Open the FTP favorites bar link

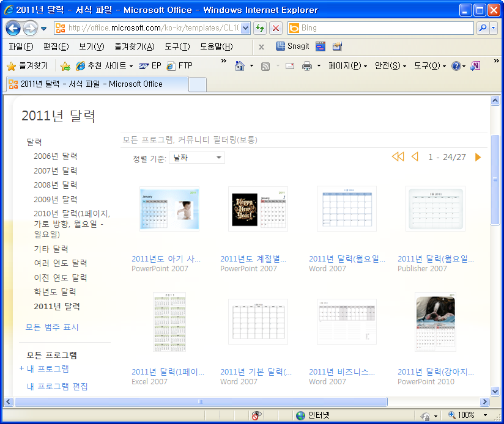(179, 66)
